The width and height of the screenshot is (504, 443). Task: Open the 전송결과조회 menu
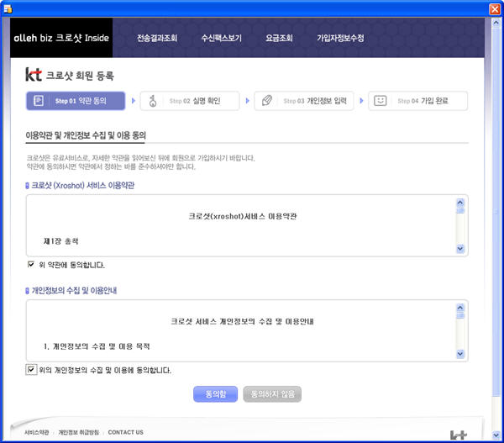coord(157,38)
